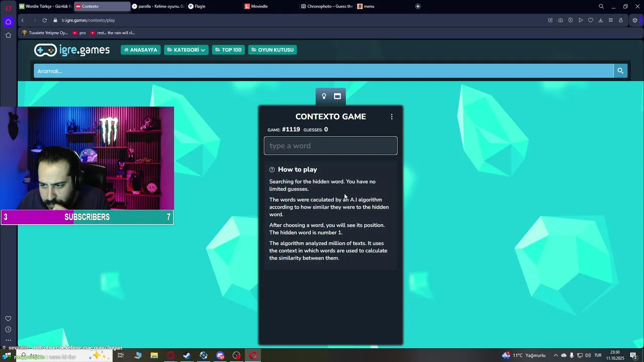Screen dimensions: 644x362
Task: Open the OYUN KUTUSU menu item
Action: [x=272, y=50]
